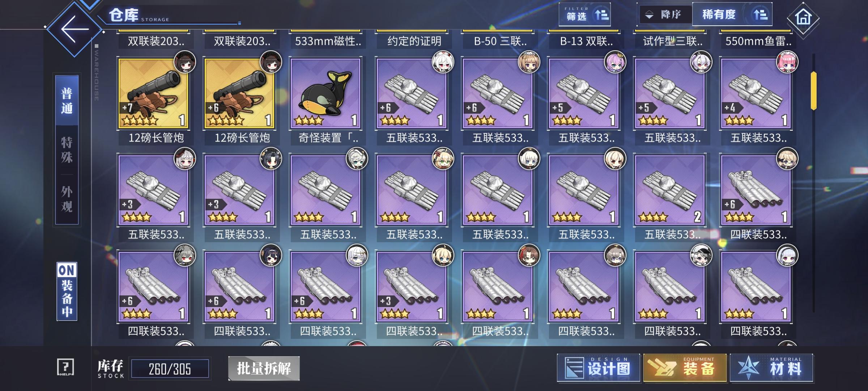Select the whale 奇怪装置 item
The height and width of the screenshot is (391, 868).
point(325,93)
